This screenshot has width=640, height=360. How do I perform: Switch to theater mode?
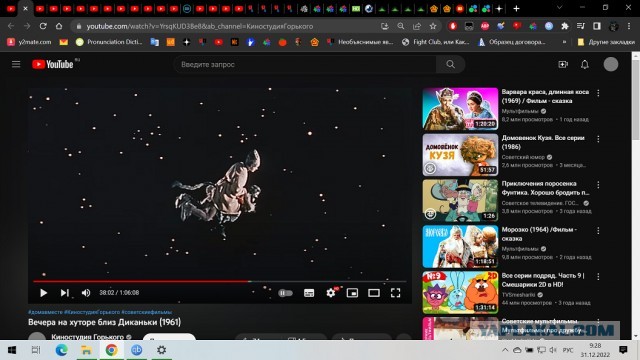click(x=374, y=293)
